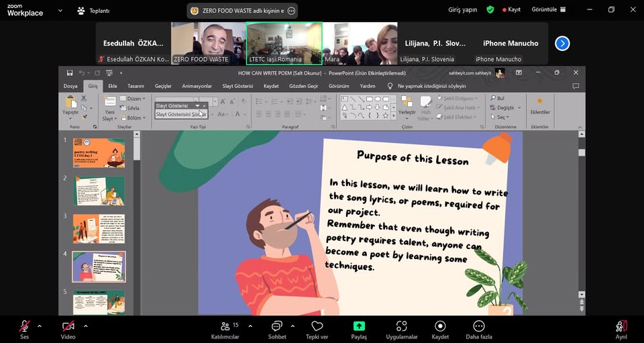
Task: Unmute the microphone with Ses button
Action: (x=24, y=326)
